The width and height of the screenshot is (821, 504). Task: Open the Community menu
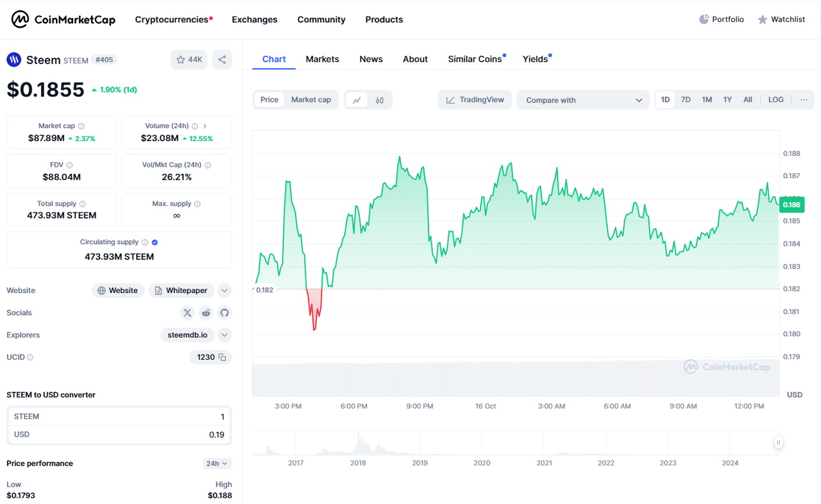point(321,19)
